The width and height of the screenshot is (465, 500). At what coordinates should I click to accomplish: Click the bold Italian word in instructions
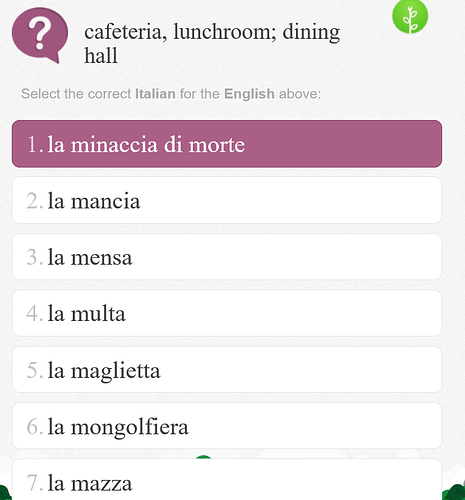[155, 94]
